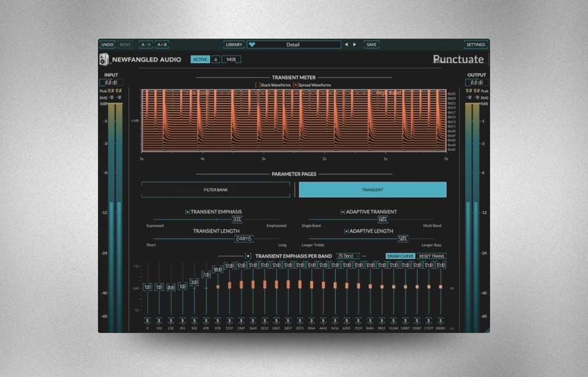The image size is (588, 377).
Task: Click the 7dB value box on 678 Hz band
Action: [x=206, y=275]
